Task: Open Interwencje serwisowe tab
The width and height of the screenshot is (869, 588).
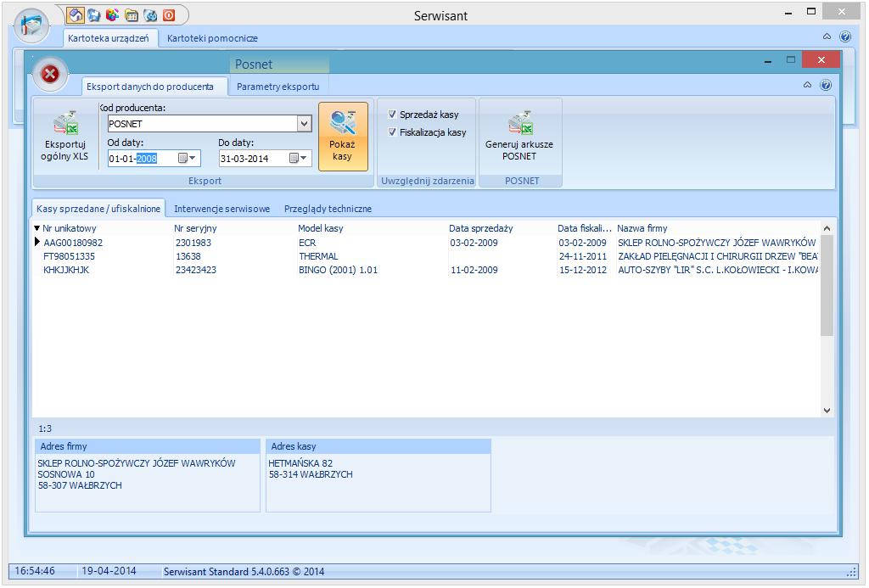Action: [x=222, y=209]
